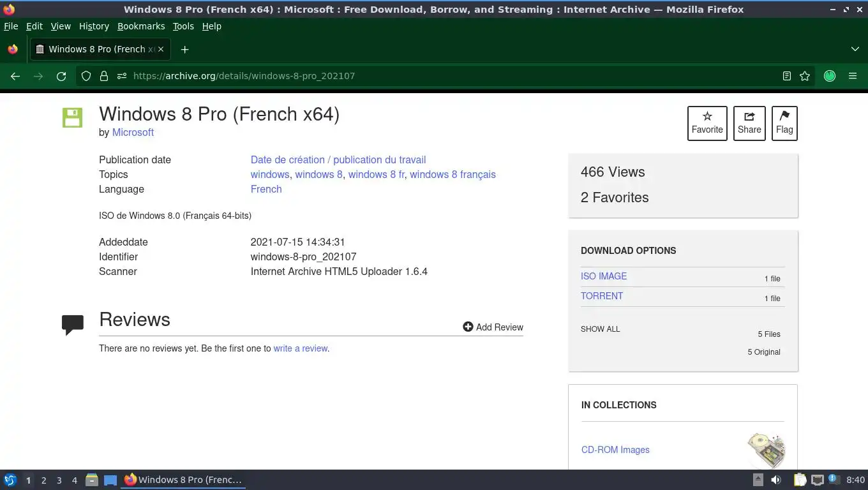Bookmark this page with the star icon

805,76
